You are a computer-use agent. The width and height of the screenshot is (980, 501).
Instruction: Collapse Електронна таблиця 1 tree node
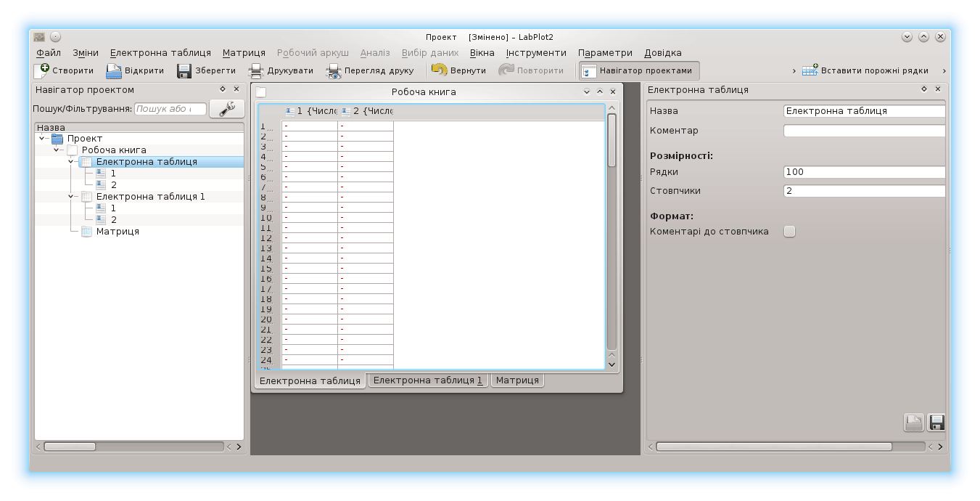tap(71, 197)
